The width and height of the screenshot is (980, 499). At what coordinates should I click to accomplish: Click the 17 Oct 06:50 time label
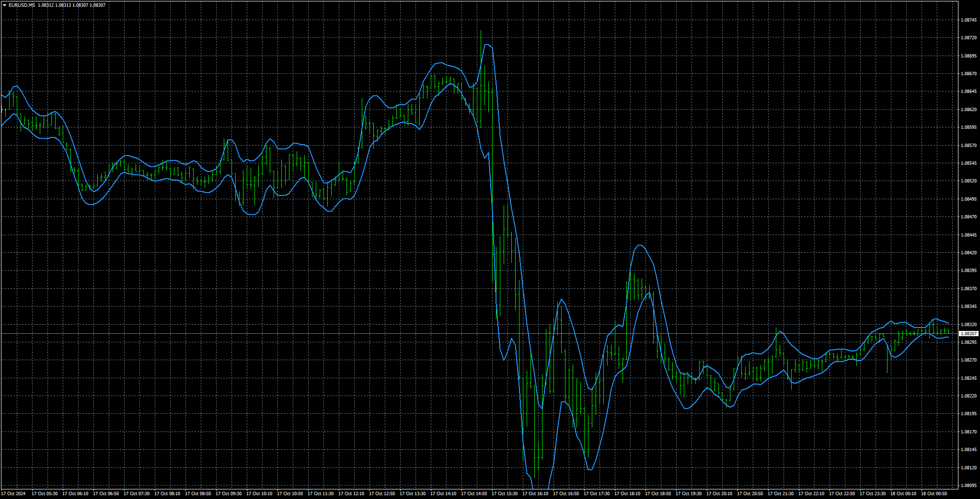tap(106, 494)
